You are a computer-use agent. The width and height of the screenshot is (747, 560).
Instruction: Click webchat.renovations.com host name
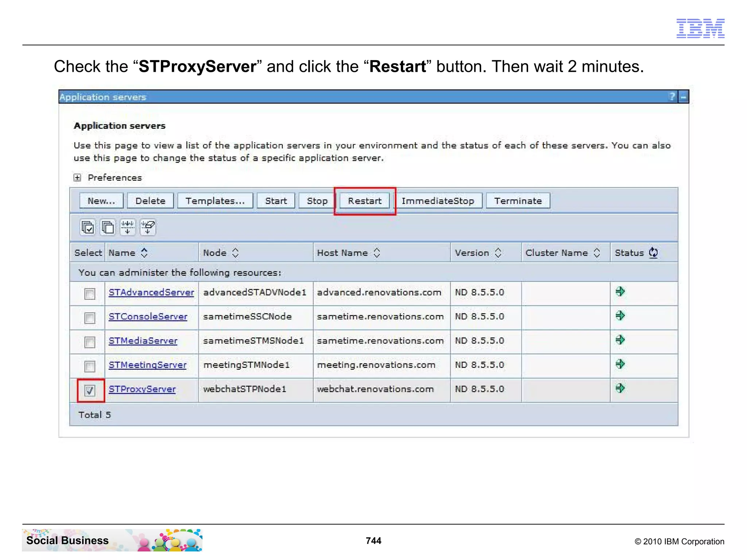[375, 389]
